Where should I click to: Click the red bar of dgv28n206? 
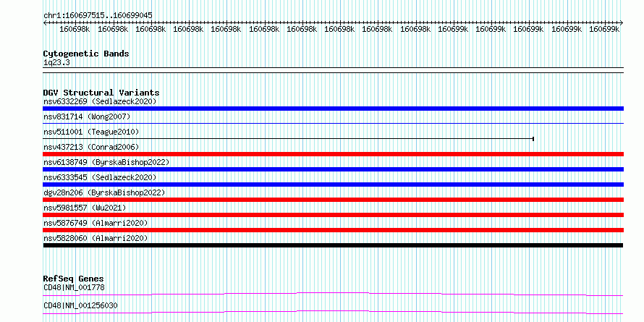(x=333, y=200)
